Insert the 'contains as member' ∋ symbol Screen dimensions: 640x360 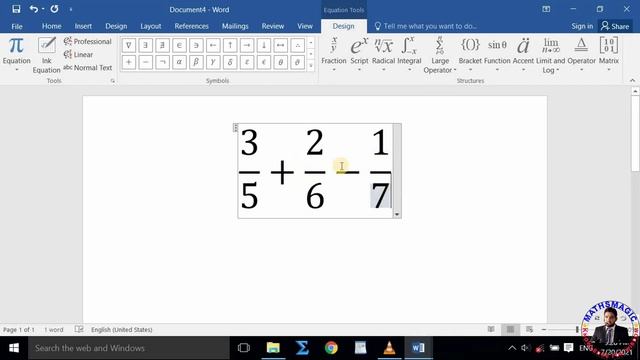[x=196, y=45]
